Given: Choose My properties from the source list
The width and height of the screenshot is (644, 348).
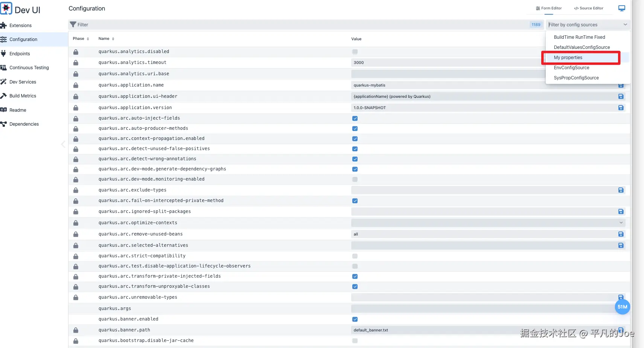Looking at the screenshot, I should pyautogui.click(x=568, y=58).
